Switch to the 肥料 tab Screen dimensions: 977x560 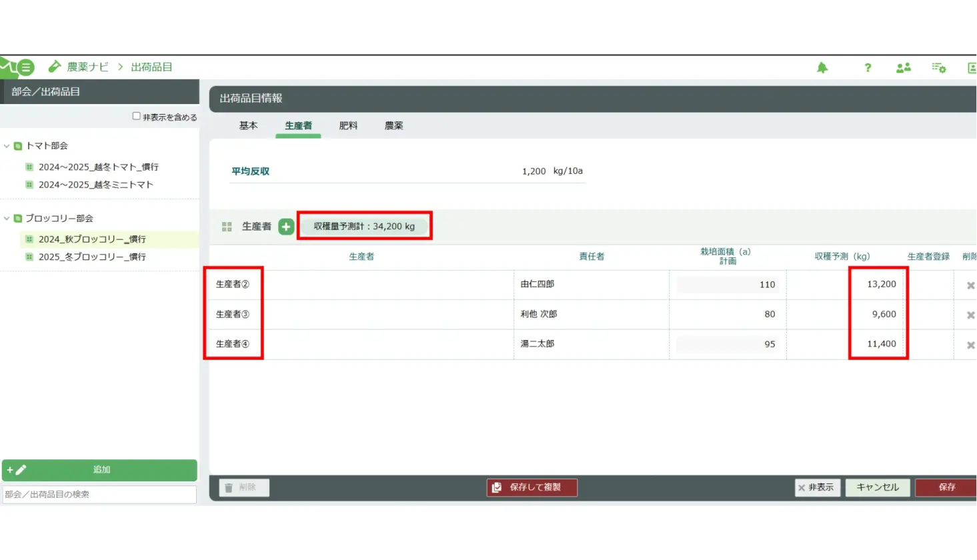348,125
